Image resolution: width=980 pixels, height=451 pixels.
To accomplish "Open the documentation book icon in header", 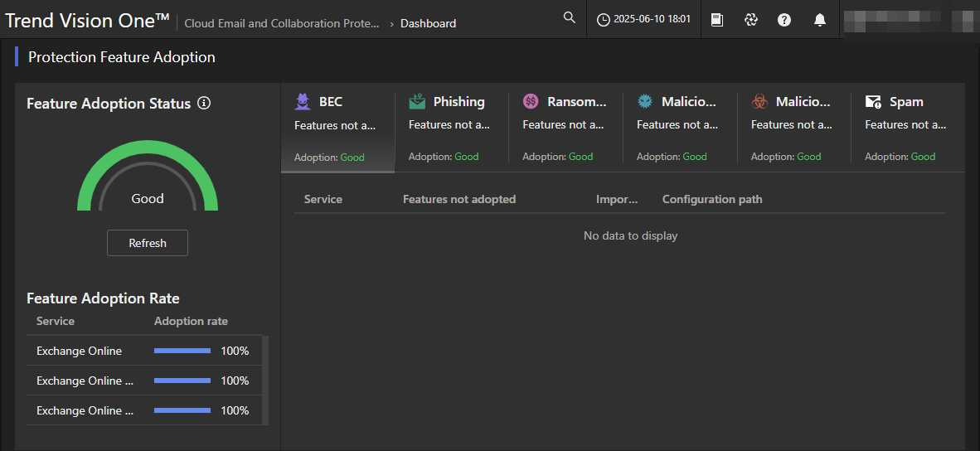I will (x=717, y=20).
